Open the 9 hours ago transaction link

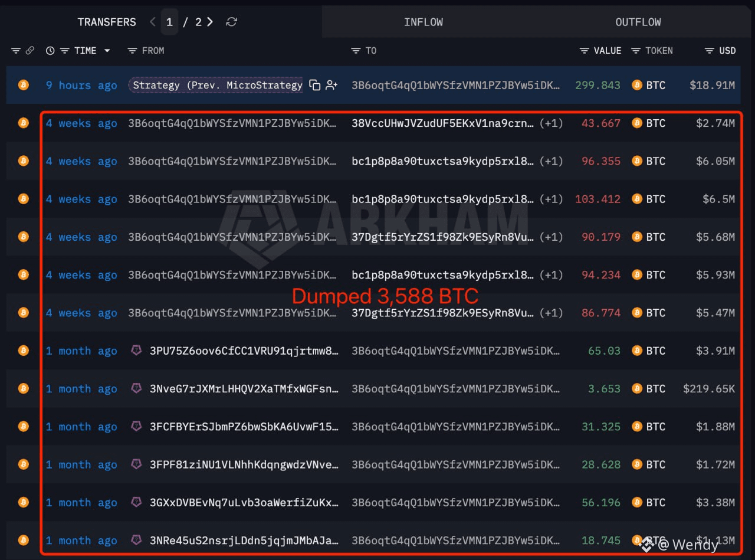pos(81,85)
